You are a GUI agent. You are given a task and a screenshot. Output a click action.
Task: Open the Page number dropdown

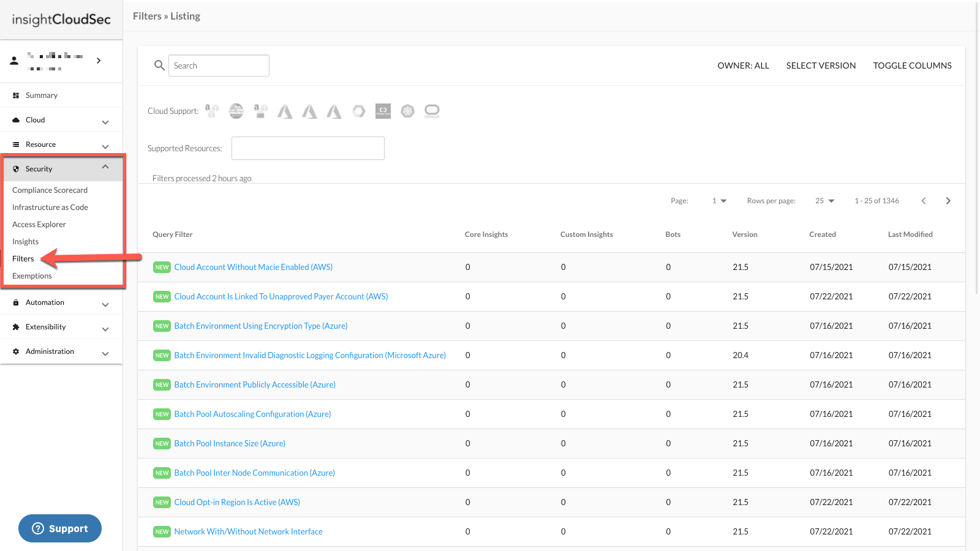tap(719, 201)
